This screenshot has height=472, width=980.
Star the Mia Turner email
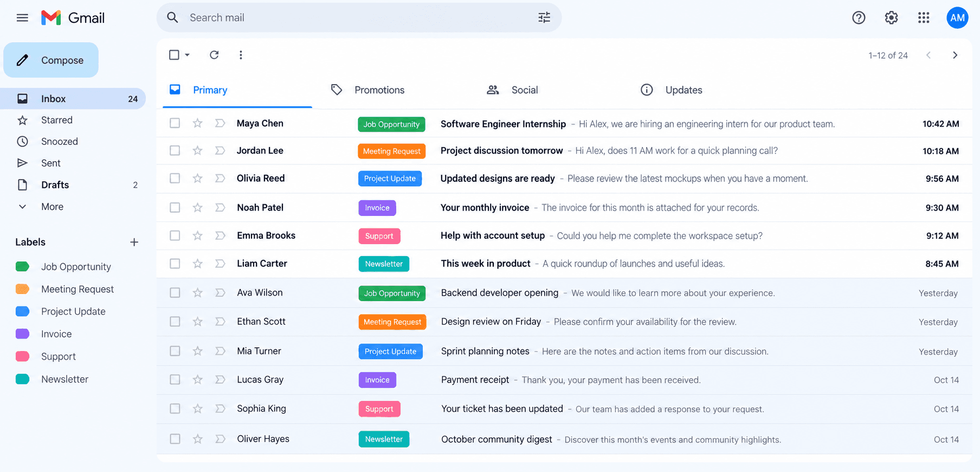[197, 351]
